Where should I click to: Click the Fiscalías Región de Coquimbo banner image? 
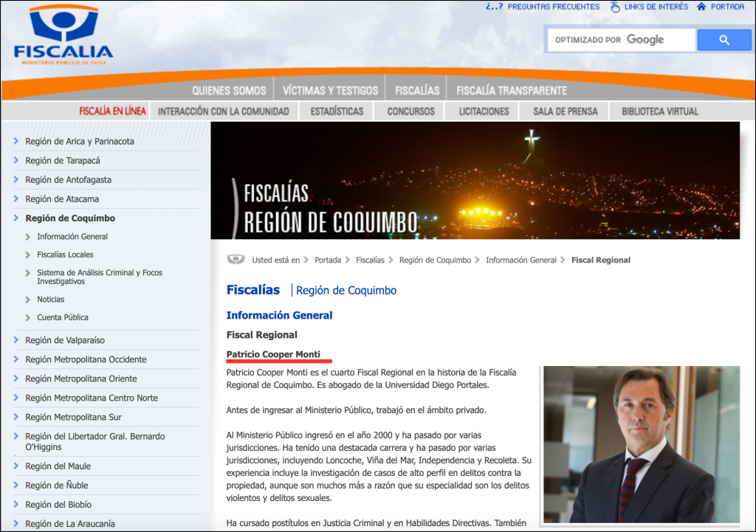tap(475, 180)
